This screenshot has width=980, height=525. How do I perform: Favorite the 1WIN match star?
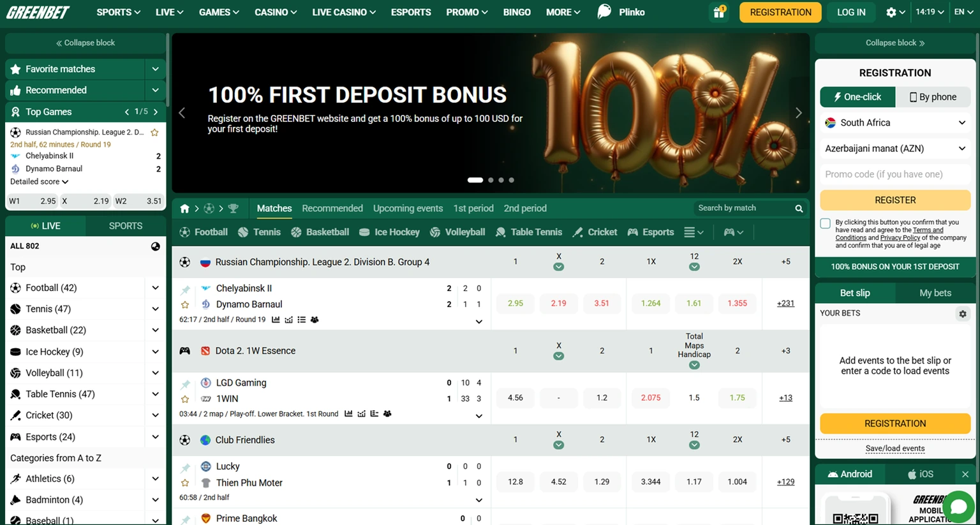[x=185, y=399]
